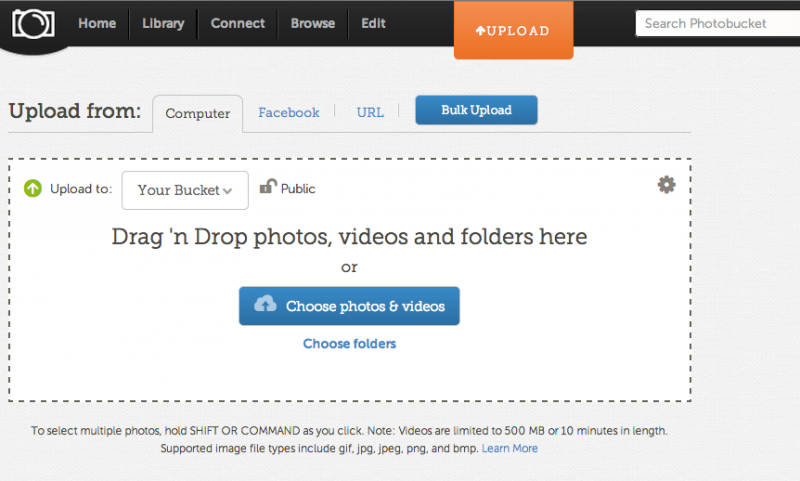This screenshot has width=800, height=481.
Task: Click the orange UPLOAD button
Action: [x=513, y=30]
